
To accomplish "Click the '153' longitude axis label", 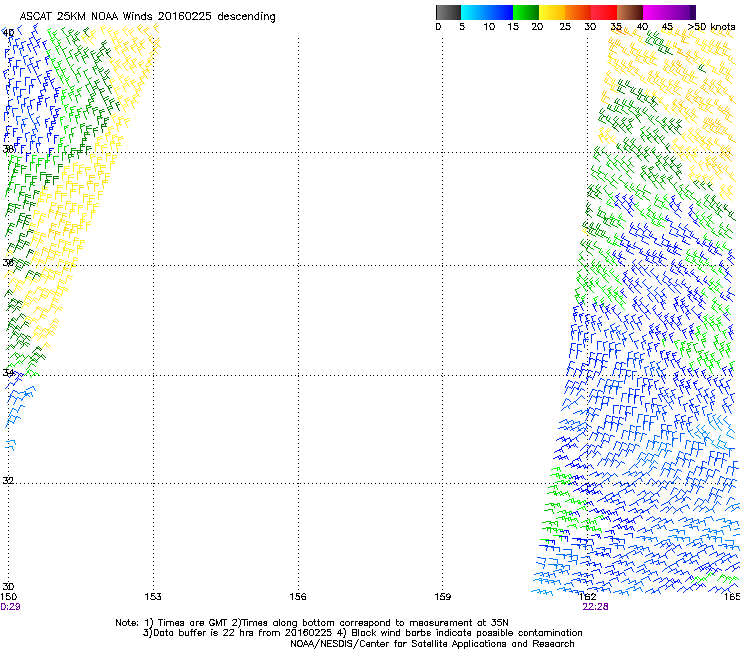I will [x=153, y=597].
